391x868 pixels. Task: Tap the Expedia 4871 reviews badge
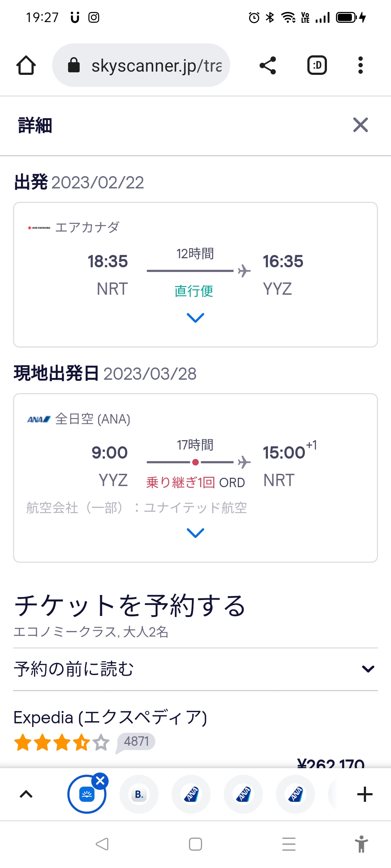click(x=136, y=741)
